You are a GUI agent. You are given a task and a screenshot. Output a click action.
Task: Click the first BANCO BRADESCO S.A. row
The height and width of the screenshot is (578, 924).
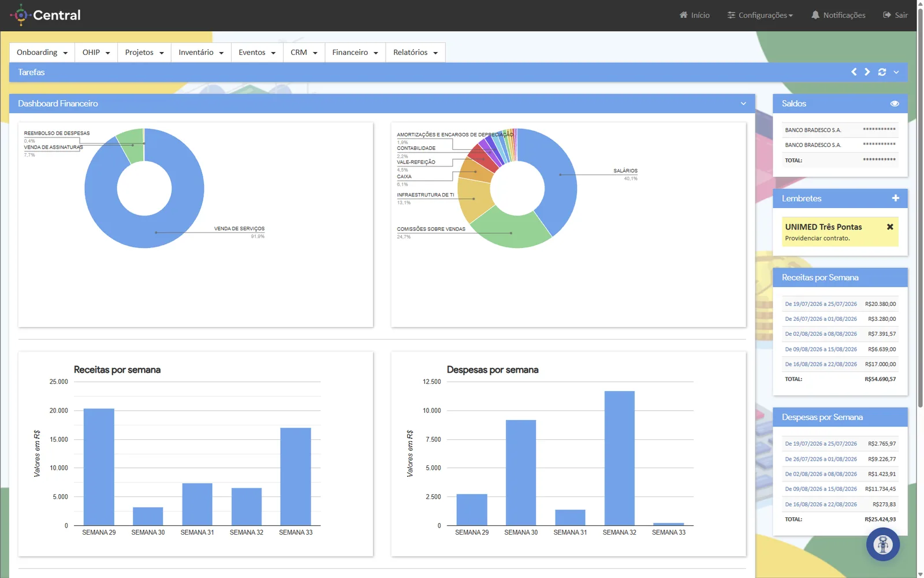tap(840, 130)
